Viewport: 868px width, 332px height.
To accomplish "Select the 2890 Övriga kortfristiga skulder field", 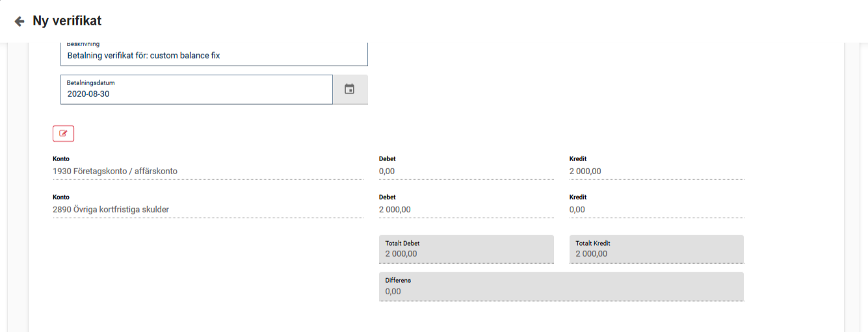I will (207, 209).
